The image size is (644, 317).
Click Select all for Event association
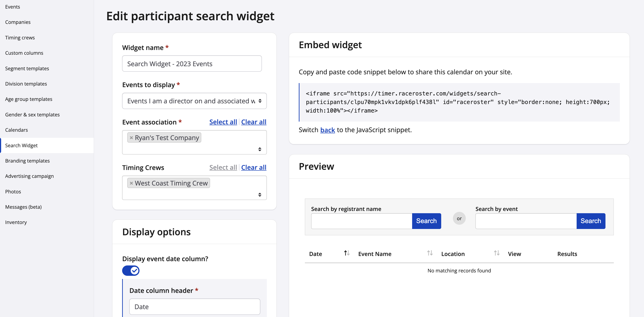[223, 122]
